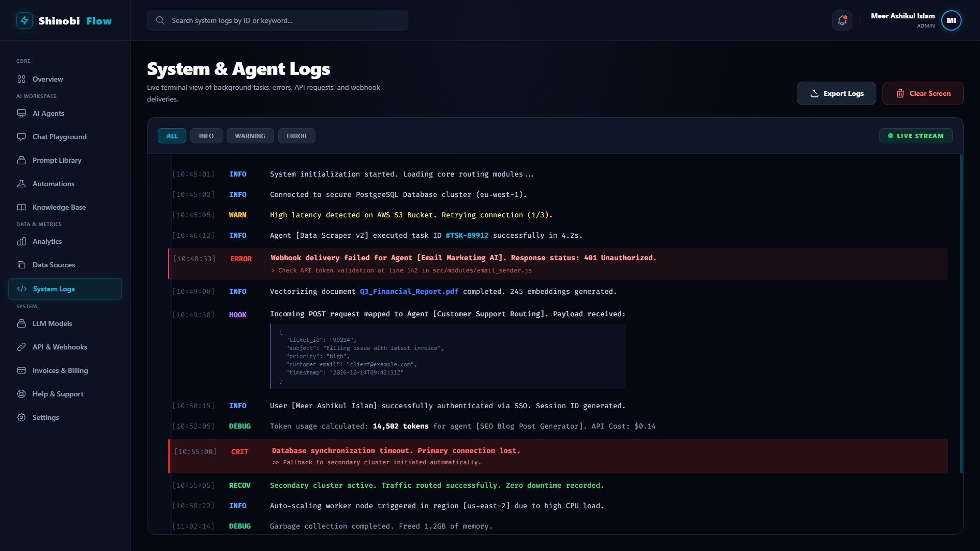Click the LLM Models icon
Image resolution: width=980 pixels, height=551 pixels.
coord(21,323)
